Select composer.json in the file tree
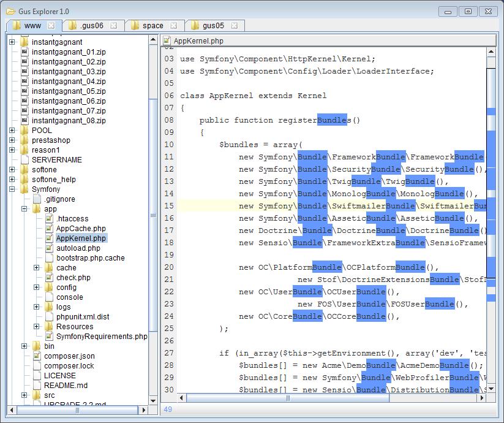Viewport: 504px width, 423px height. click(x=69, y=356)
